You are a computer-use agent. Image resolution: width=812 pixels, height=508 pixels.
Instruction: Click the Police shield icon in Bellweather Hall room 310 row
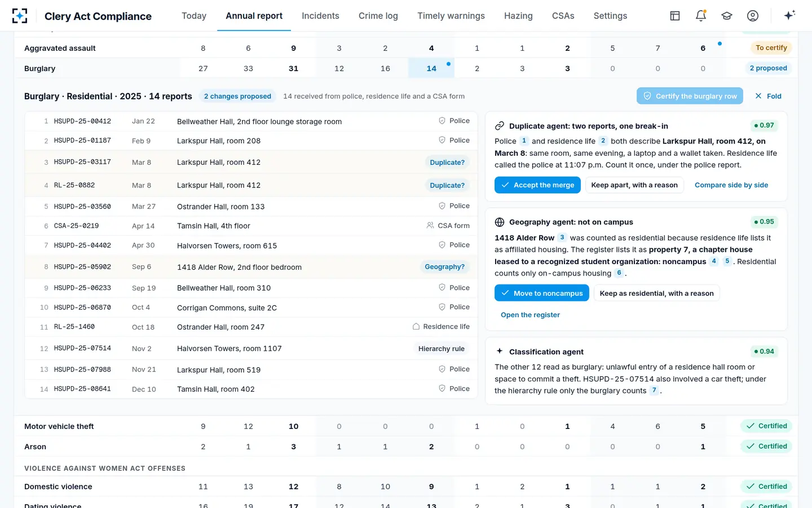coord(442,287)
